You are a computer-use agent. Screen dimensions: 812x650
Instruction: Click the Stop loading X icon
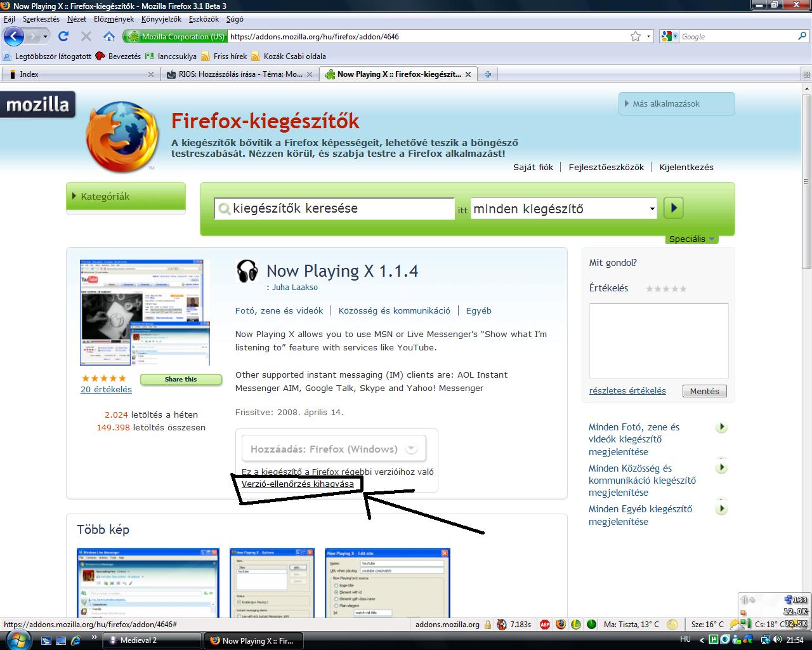pyautogui.click(x=86, y=36)
